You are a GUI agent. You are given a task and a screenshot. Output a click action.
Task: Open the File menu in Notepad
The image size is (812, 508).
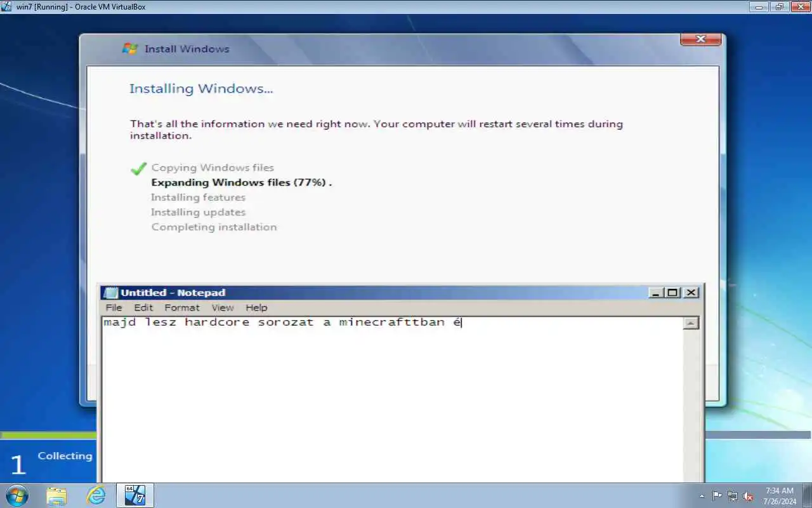point(114,307)
